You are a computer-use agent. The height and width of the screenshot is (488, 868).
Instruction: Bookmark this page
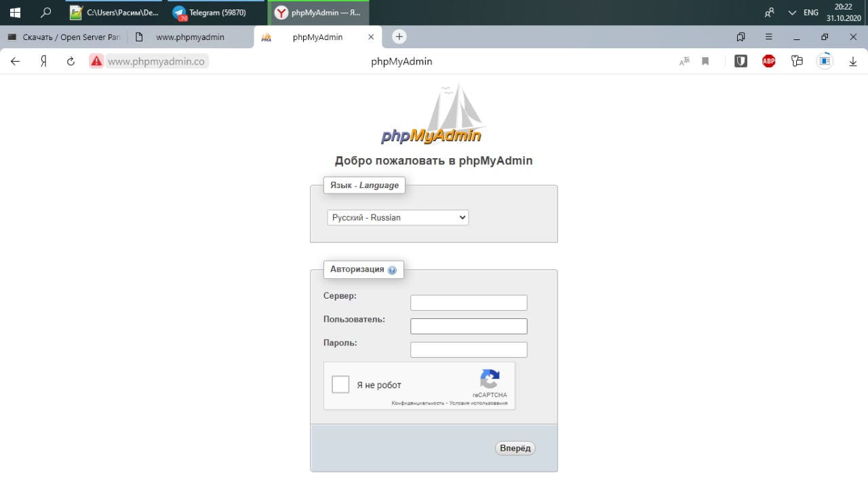pos(705,61)
